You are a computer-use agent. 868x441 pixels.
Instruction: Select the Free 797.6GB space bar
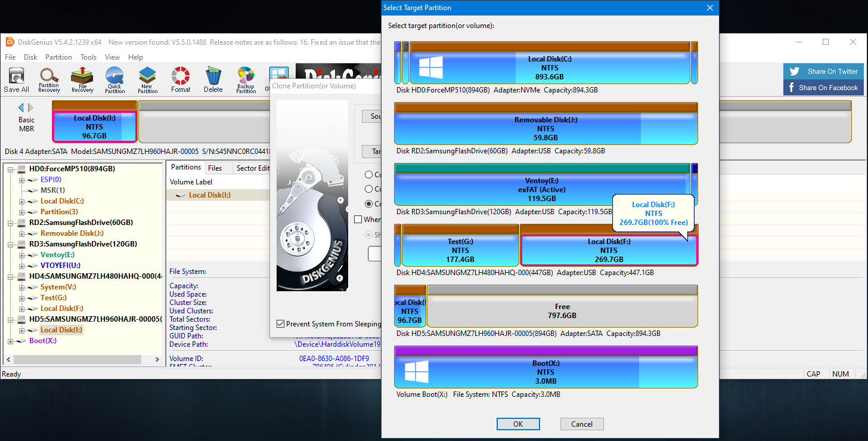tap(562, 306)
